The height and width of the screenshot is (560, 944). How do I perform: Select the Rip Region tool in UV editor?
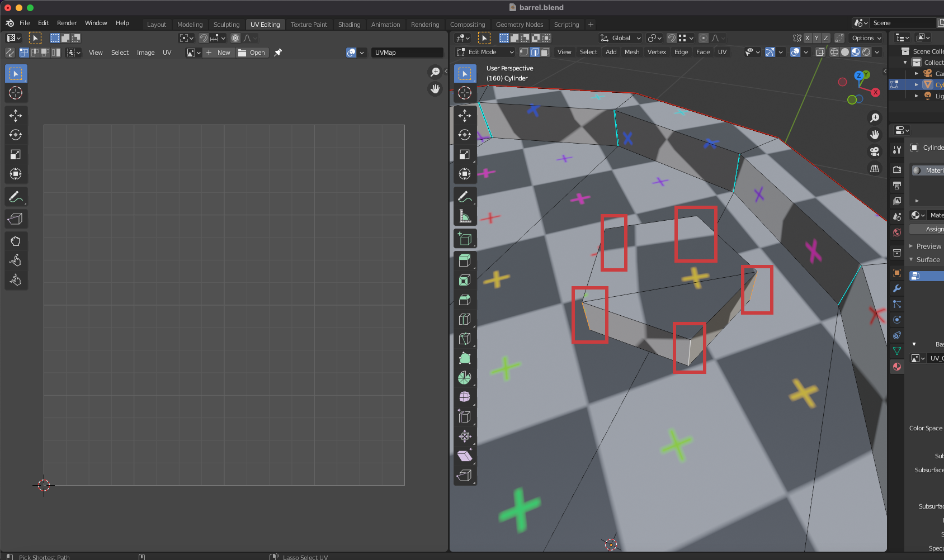tap(16, 219)
